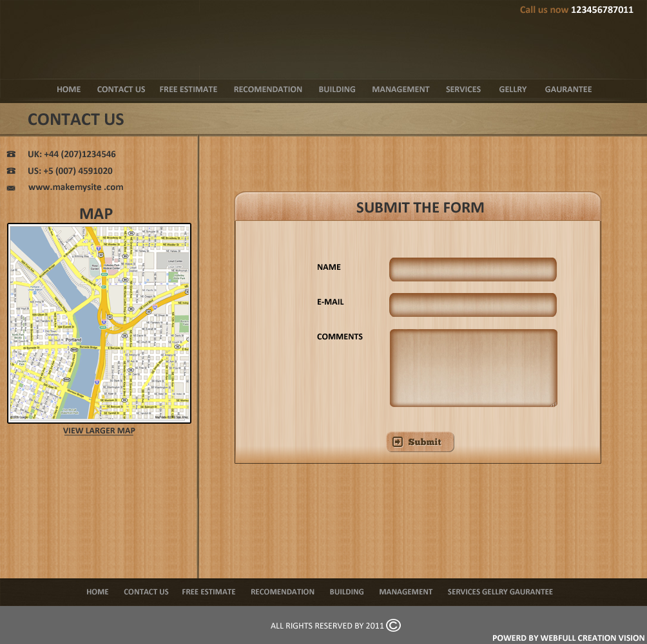Viewport: 647px width, 644px height.
Task: Open FREE ESTIMATE in top navigation
Action: pyautogui.click(x=188, y=90)
